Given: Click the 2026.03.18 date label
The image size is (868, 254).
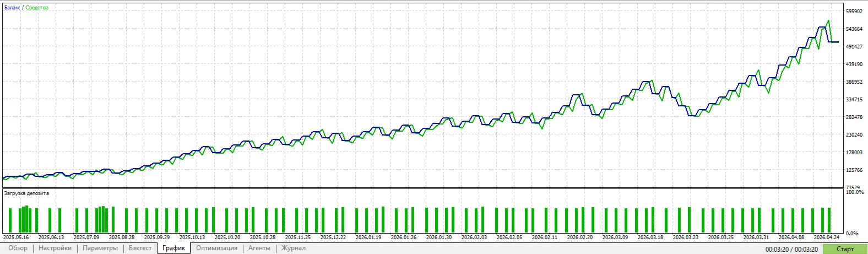Looking at the screenshot, I should click(x=650, y=237).
